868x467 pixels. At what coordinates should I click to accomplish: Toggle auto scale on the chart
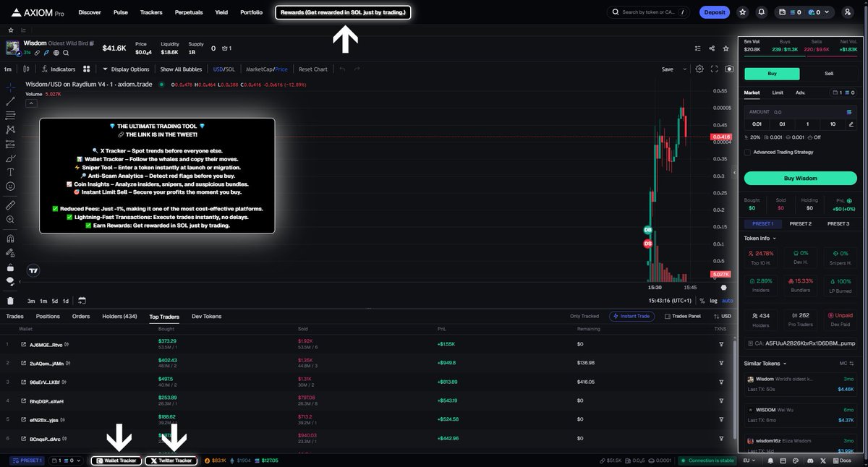(727, 301)
